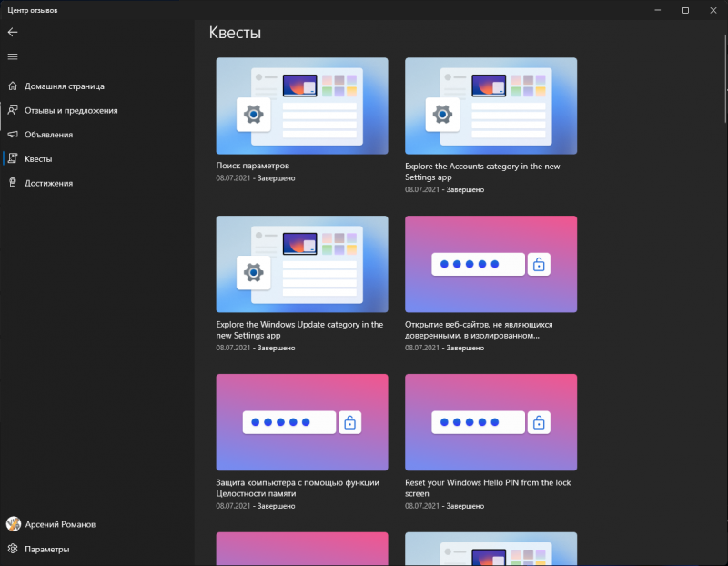Screen dimensions: 728x566
Task: Open Домашняя страница home icon
Action: point(13,86)
